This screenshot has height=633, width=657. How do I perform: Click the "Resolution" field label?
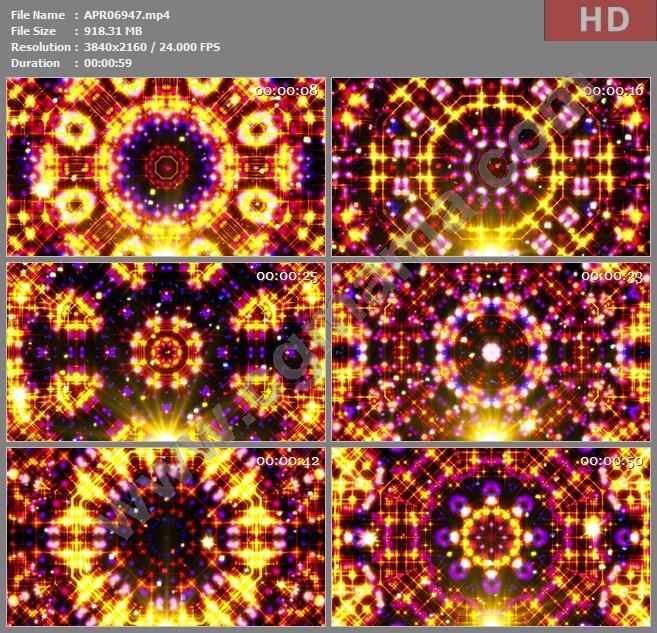[40, 47]
